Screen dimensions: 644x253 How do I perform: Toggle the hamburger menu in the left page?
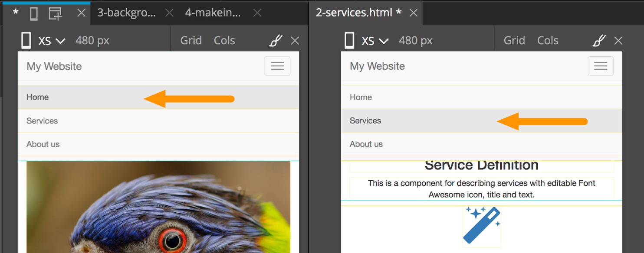[277, 66]
